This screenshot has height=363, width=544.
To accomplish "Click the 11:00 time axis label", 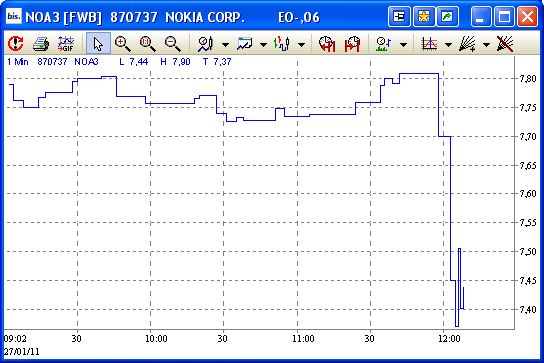I will tap(303, 338).
